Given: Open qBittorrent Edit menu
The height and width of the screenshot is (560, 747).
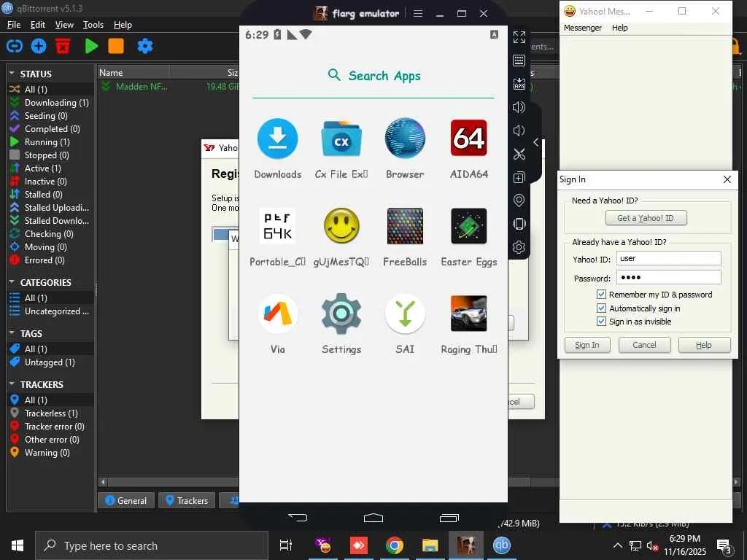Looking at the screenshot, I should tap(38, 25).
